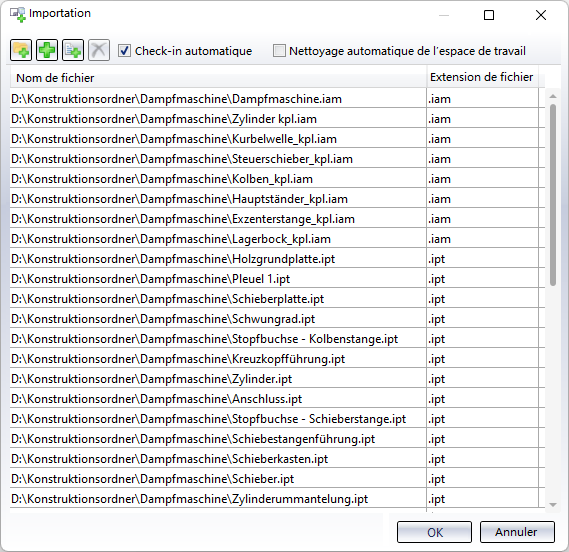Viewport: 569px width, 552px height.
Task: Toggle the Check-in automatique checkbox
Action: (x=124, y=50)
